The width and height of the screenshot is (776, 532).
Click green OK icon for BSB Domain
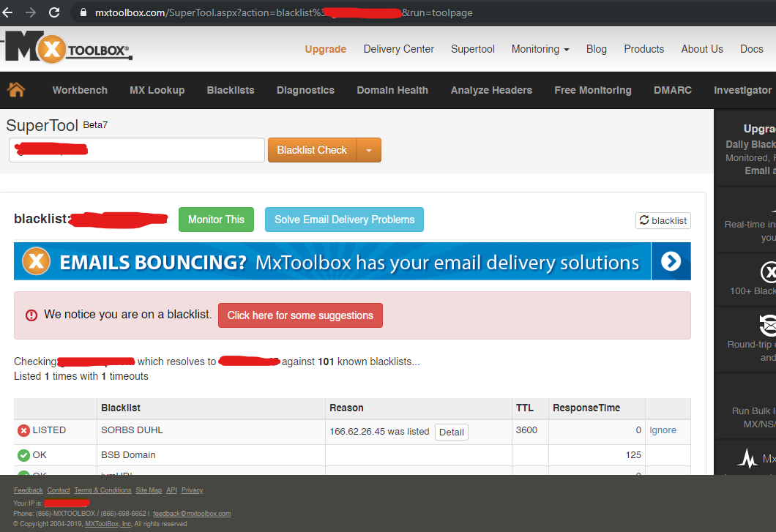23,455
